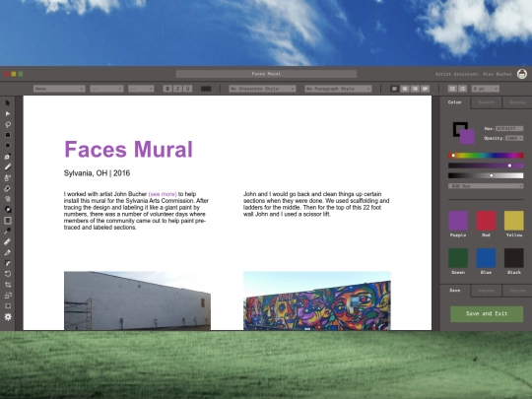Switch to the Color tab

(x=454, y=102)
